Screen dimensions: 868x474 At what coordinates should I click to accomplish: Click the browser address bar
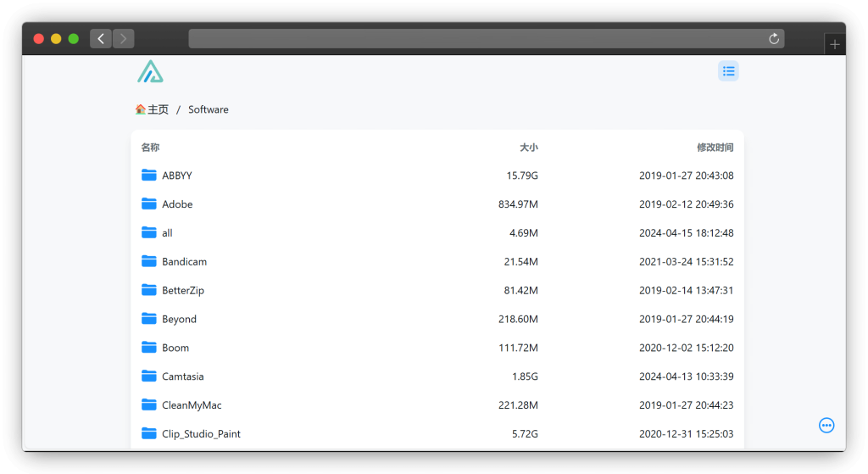475,39
